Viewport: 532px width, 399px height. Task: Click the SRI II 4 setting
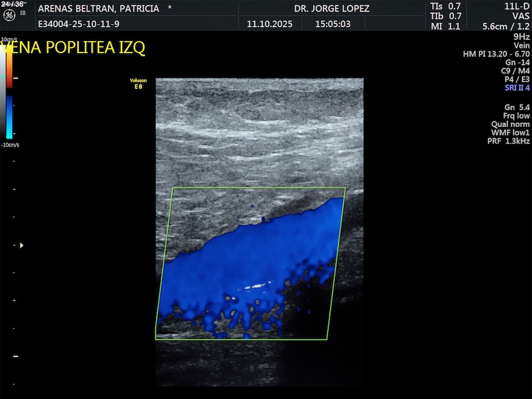click(x=517, y=88)
